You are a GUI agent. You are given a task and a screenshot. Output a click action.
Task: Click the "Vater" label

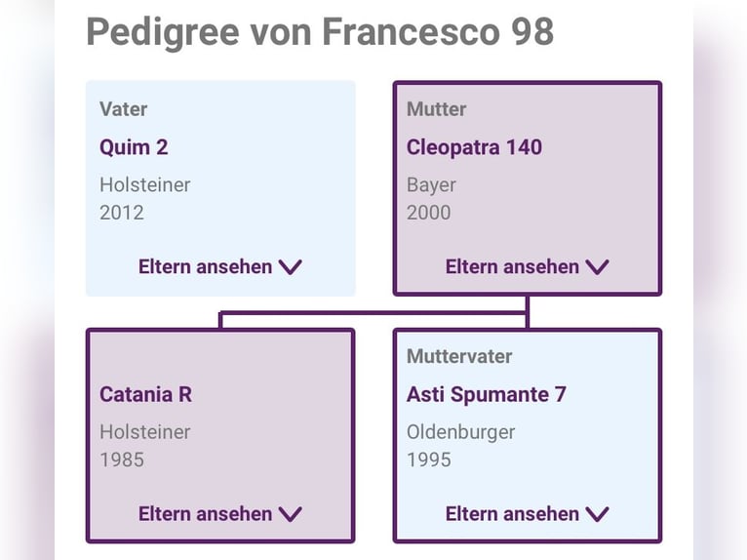(123, 109)
